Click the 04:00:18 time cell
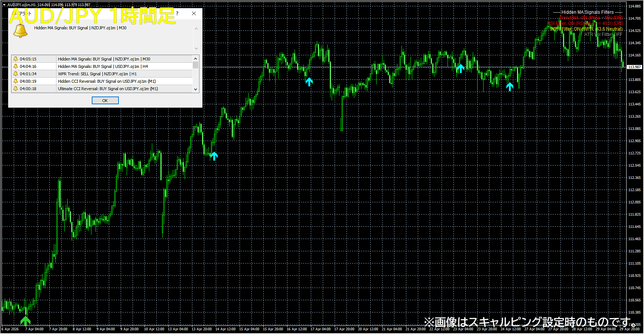The height and width of the screenshot is (334, 644). pyautogui.click(x=28, y=89)
